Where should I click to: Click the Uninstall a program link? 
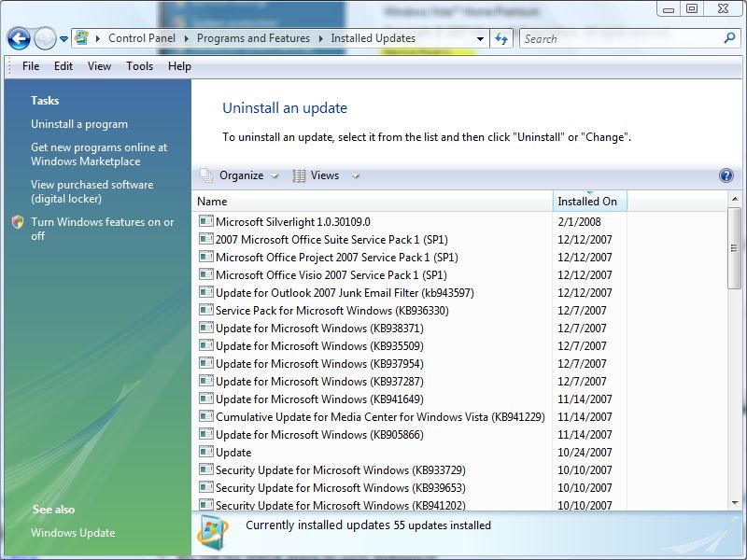79,124
